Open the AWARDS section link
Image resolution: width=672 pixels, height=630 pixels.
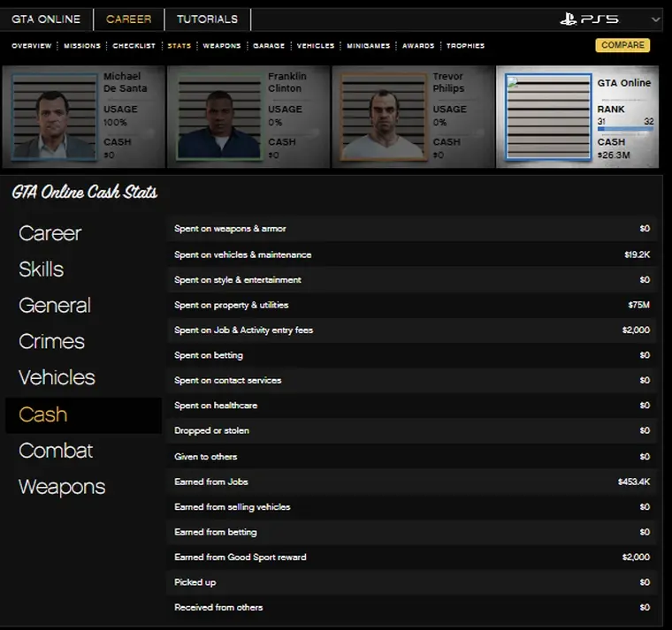coord(418,46)
